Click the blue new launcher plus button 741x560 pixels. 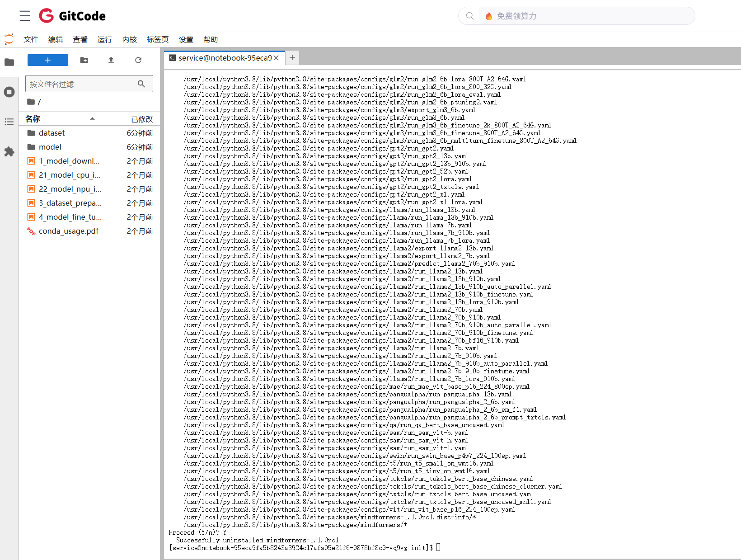(48, 60)
